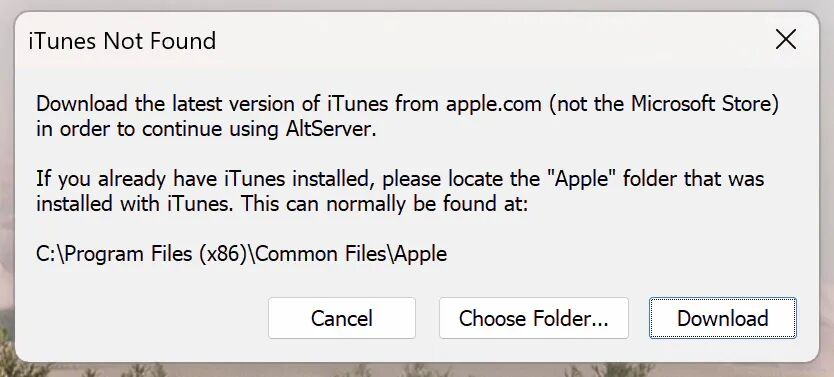
Task: Click the "If you already have iTunes" sentence
Action: (202, 179)
